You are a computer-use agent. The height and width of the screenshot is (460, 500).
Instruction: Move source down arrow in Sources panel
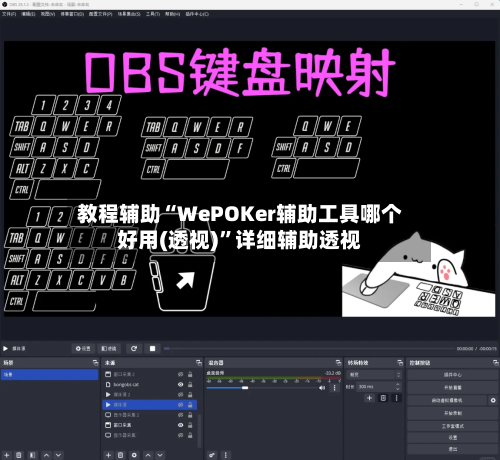click(160, 455)
